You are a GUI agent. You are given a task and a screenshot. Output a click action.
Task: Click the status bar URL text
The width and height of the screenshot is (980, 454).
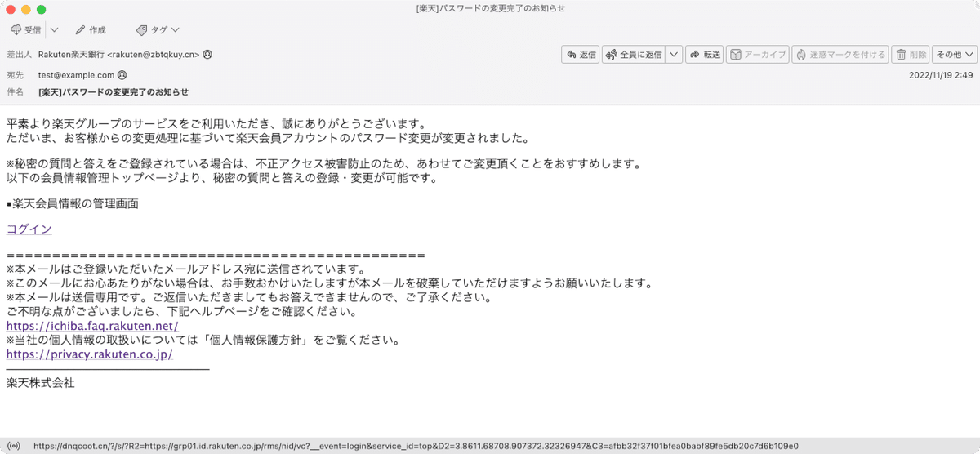(x=416, y=446)
